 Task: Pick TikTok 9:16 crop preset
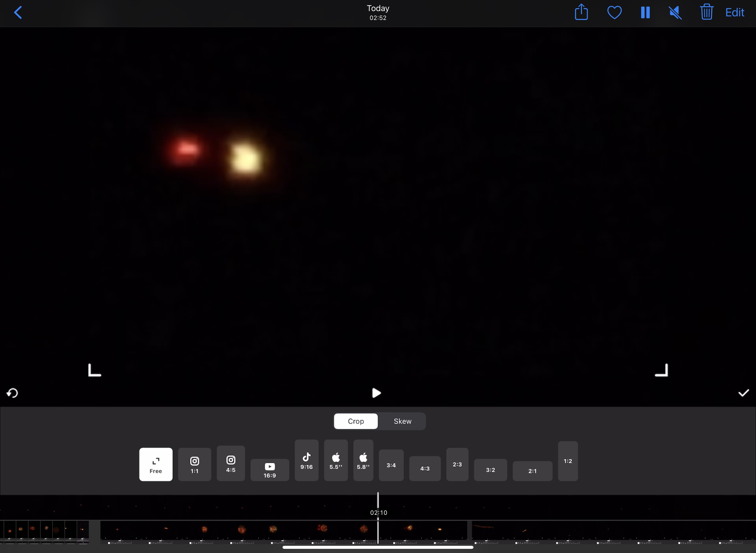pyautogui.click(x=306, y=460)
